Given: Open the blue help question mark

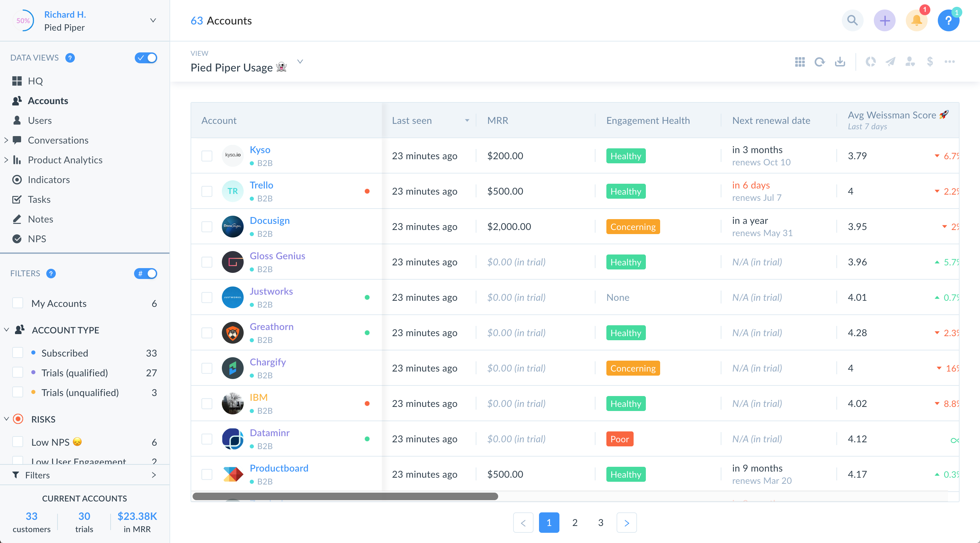Looking at the screenshot, I should tap(948, 20).
